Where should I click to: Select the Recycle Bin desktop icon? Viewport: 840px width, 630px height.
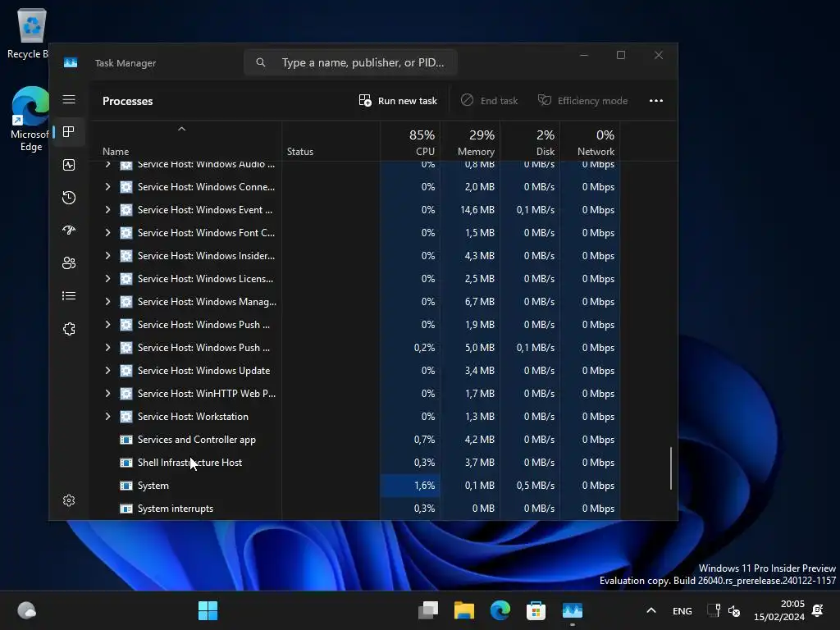coord(28,34)
